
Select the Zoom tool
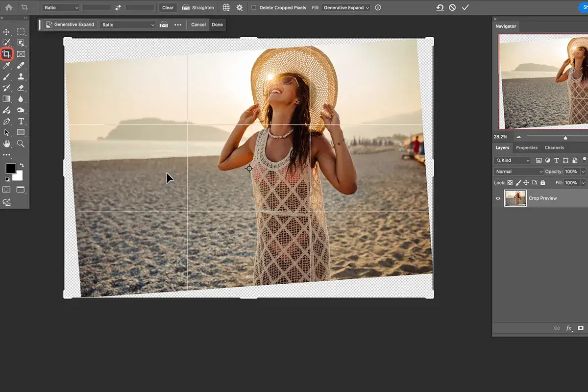click(x=21, y=144)
